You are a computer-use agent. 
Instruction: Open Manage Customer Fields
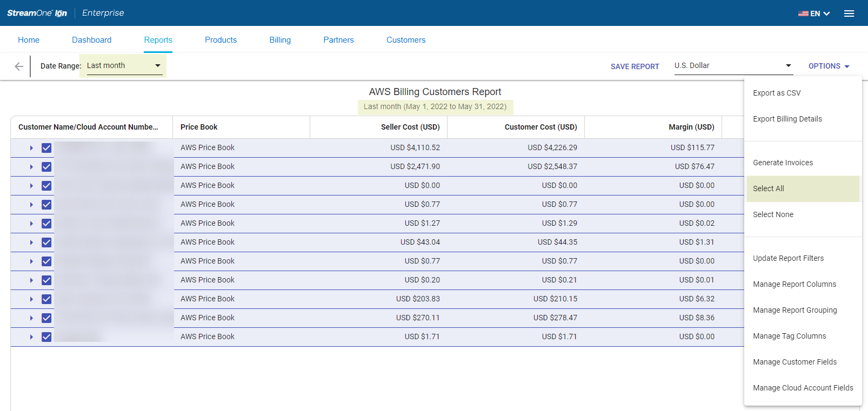[x=803, y=362]
